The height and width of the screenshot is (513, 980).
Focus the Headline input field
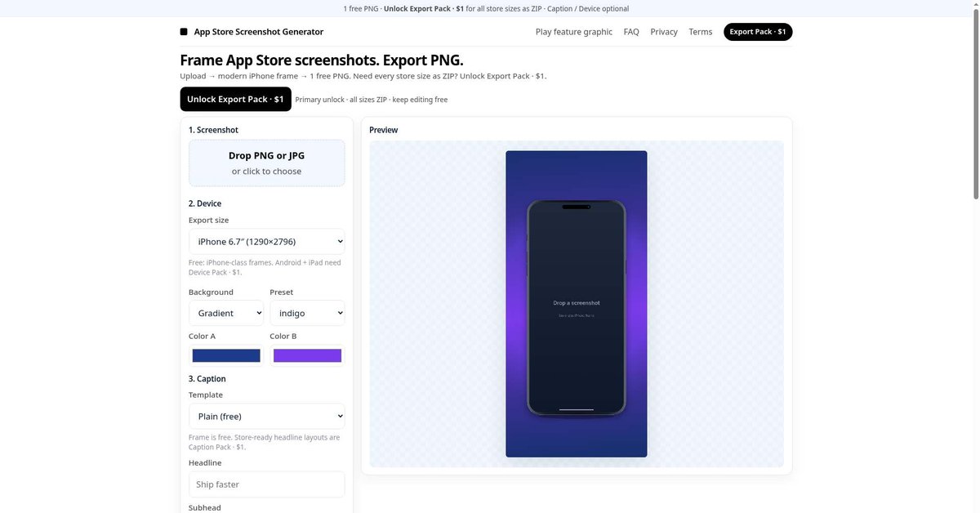coord(266,484)
